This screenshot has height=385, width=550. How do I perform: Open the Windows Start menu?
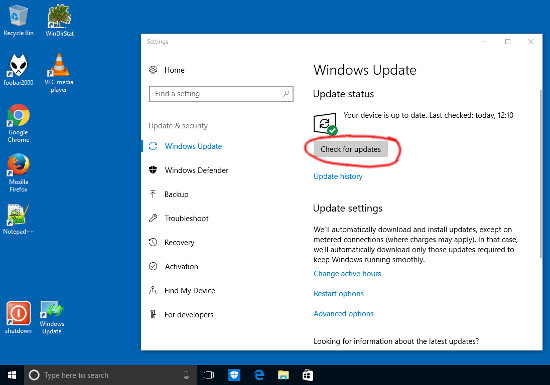pos(12,375)
